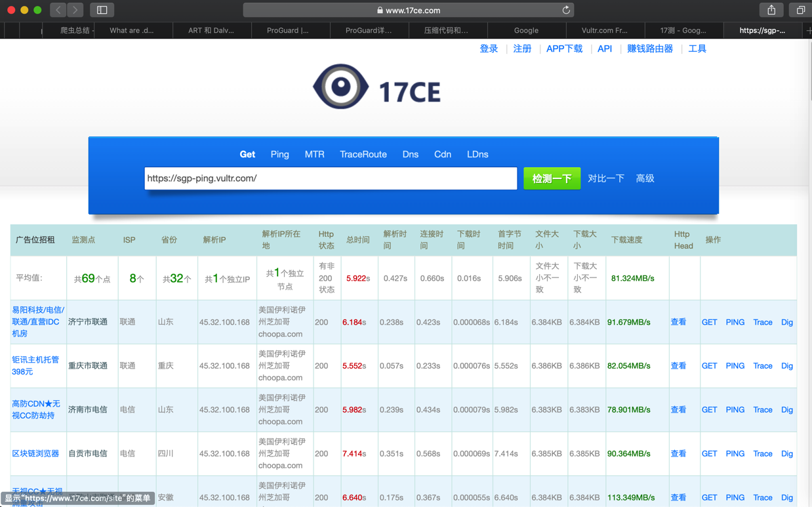812x507 pixels.
Task: Switch to '17测 - Goog...' browser tab
Action: point(683,30)
